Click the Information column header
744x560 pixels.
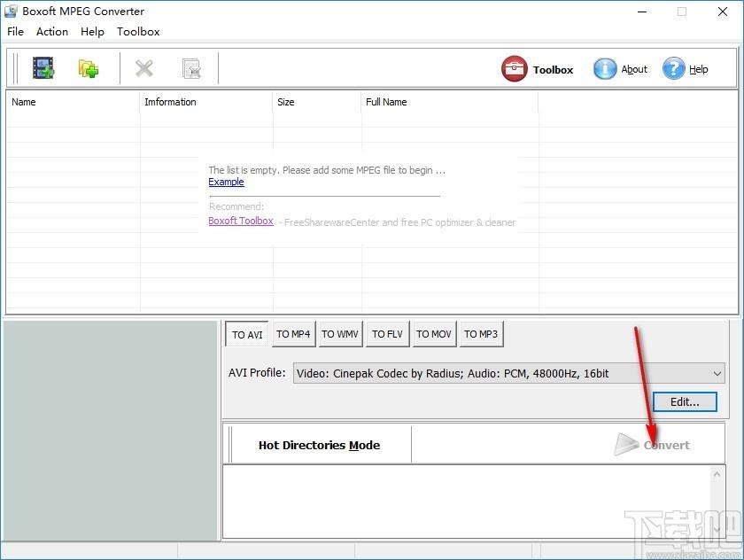205,102
